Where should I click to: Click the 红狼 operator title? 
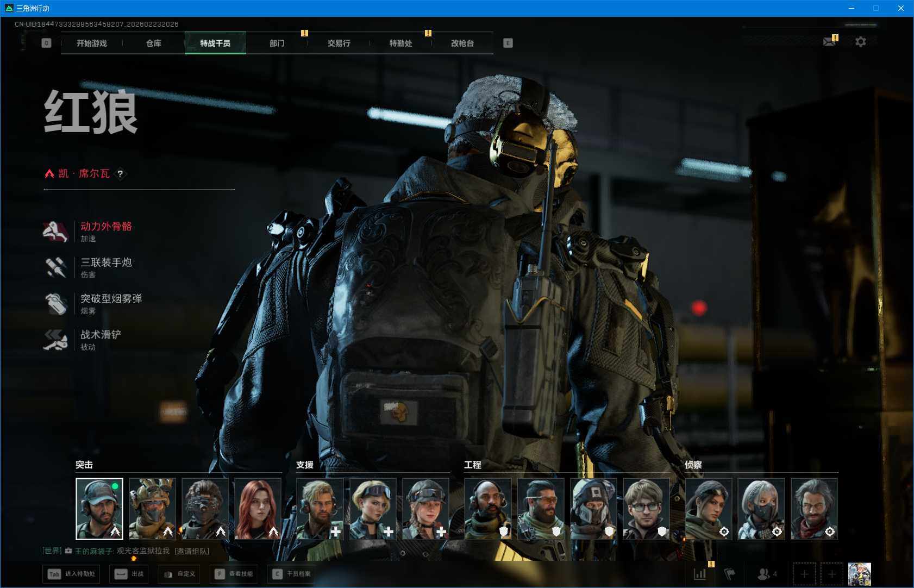pos(91,112)
